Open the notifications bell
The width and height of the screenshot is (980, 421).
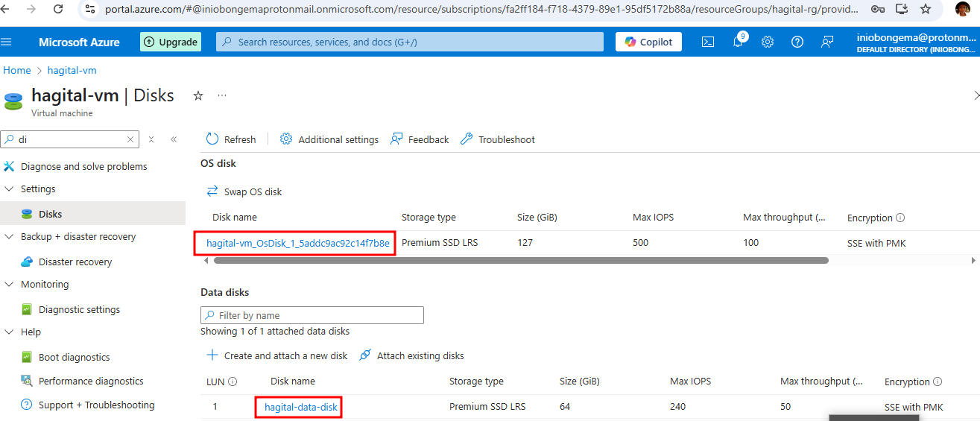click(x=738, y=42)
